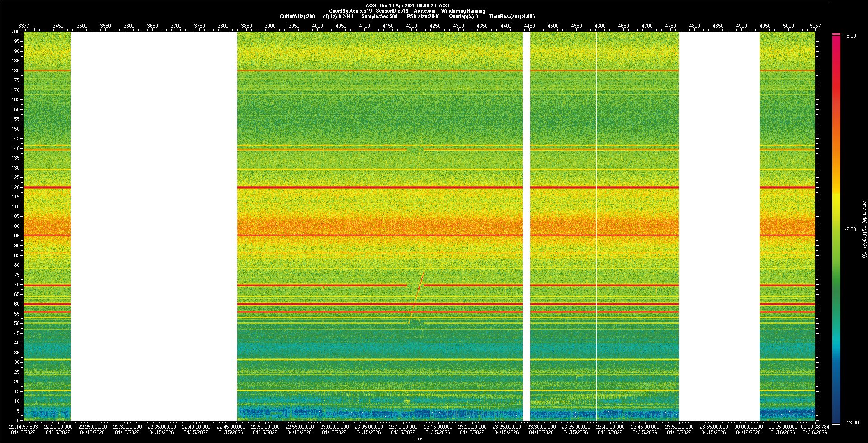Click the TimeRes.(sec):4.096 header text
Viewport: 868px width, 443px height.
coord(512,17)
